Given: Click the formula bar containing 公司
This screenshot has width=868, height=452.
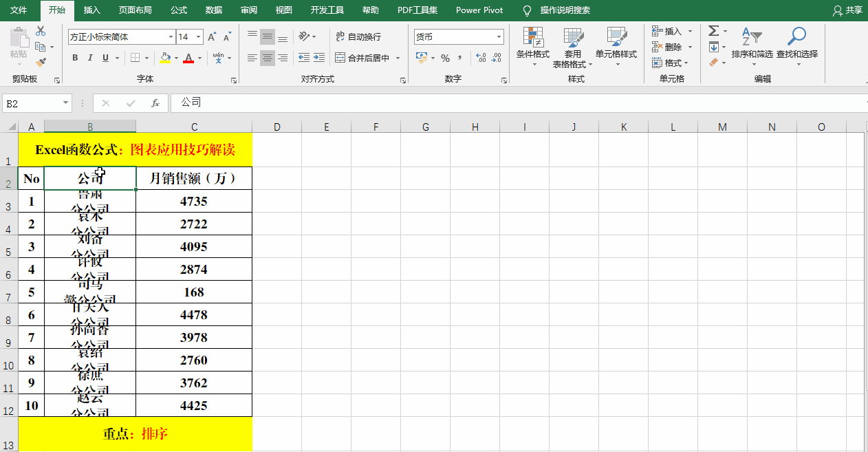Looking at the screenshot, I should pos(519,103).
